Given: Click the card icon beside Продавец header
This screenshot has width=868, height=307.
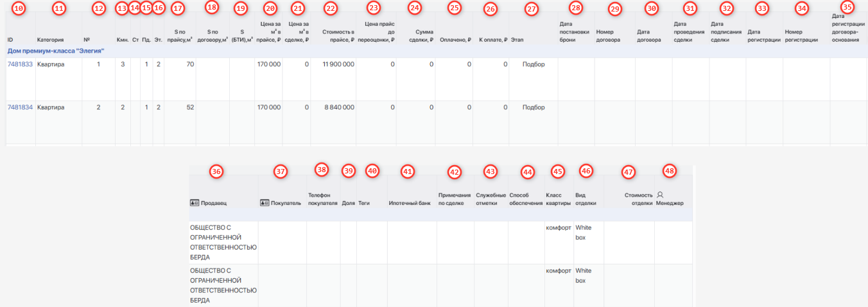Looking at the screenshot, I should [195, 202].
